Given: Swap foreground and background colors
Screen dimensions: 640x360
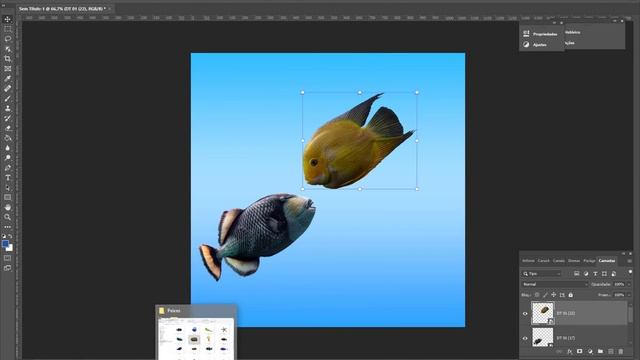Looking at the screenshot, I should (x=11, y=236).
